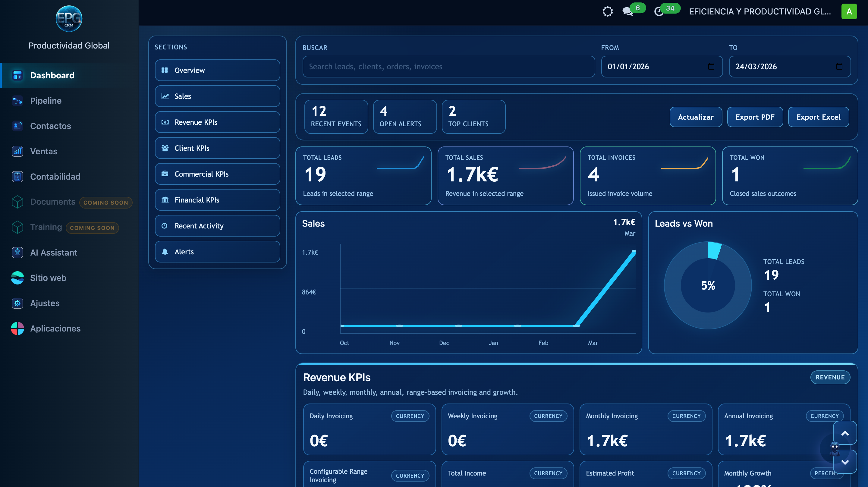Open the TO date calendar picker

[x=840, y=67]
